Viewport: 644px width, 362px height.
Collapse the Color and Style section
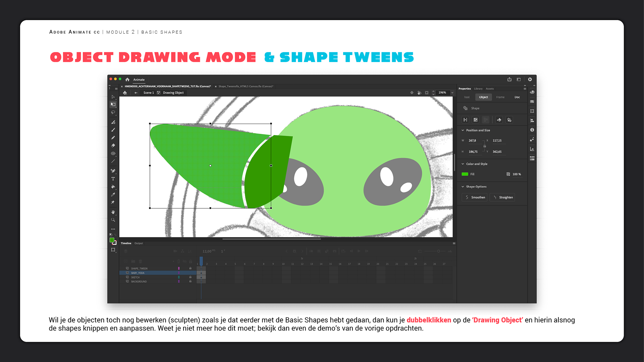pos(463,164)
